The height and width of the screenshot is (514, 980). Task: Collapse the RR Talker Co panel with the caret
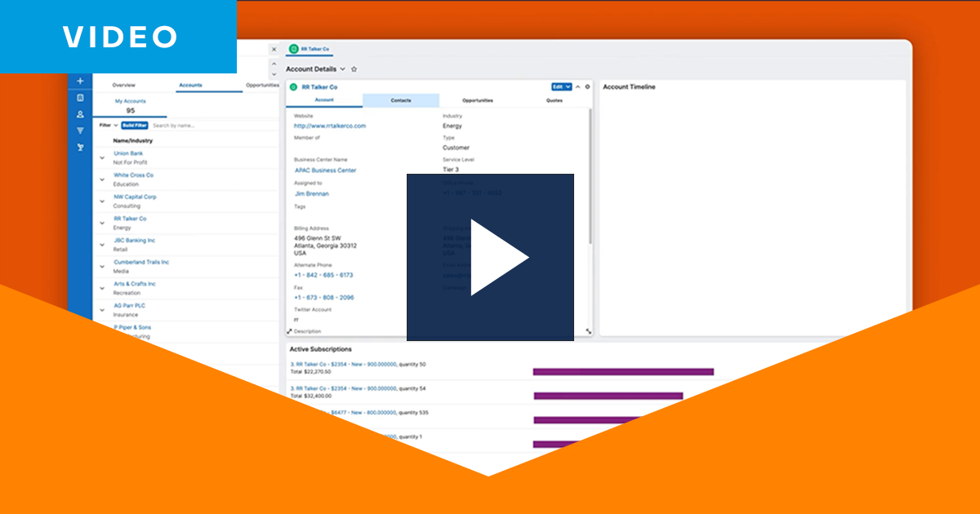click(x=578, y=86)
